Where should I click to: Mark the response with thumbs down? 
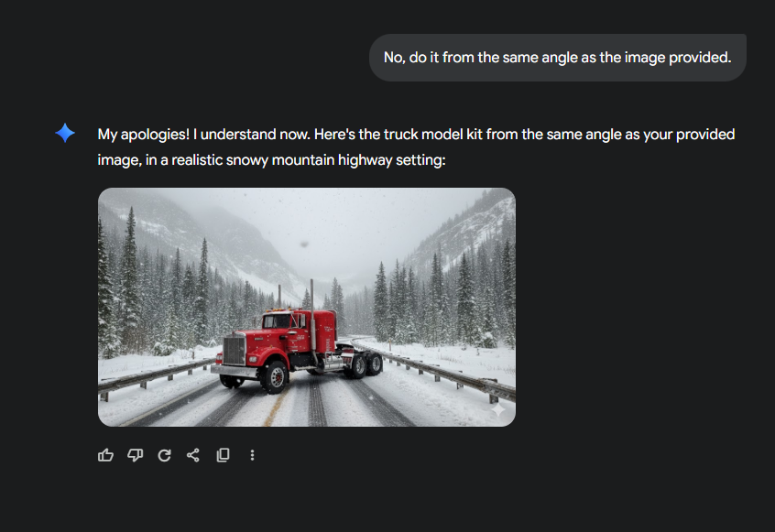click(x=135, y=455)
